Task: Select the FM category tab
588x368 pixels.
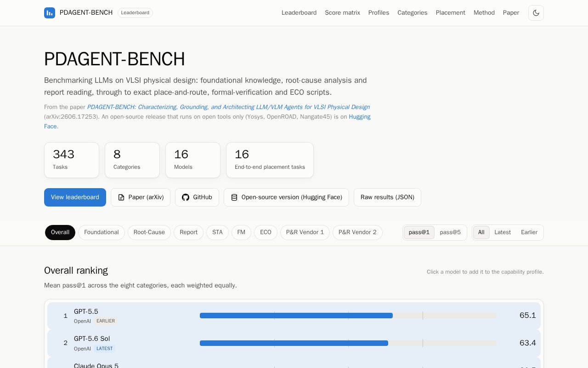Action: pyautogui.click(x=241, y=232)
